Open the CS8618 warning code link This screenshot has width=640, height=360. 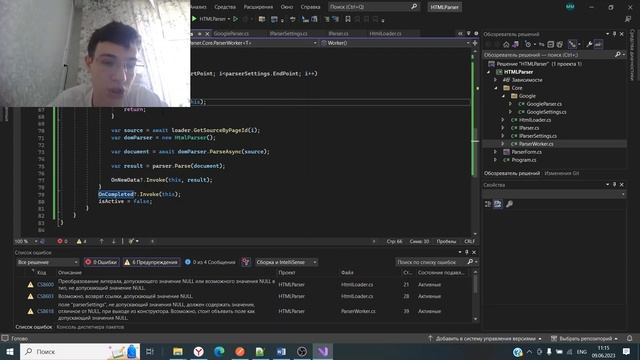pyautogui.click(x=45, y=311)
